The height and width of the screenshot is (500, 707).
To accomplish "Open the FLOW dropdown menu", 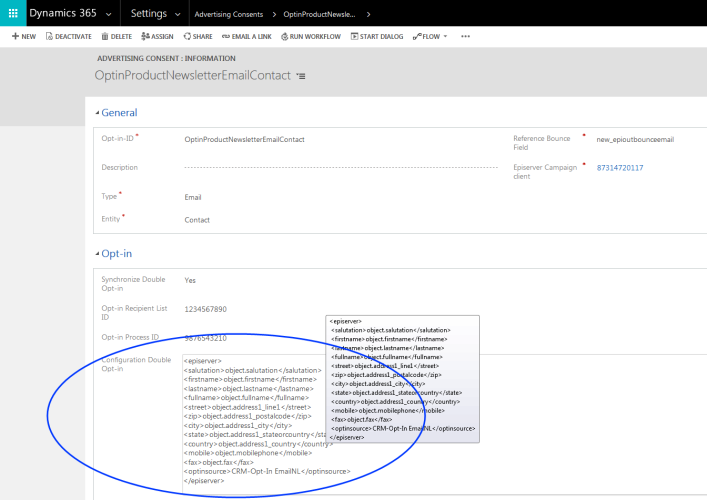I will (431, 36).
